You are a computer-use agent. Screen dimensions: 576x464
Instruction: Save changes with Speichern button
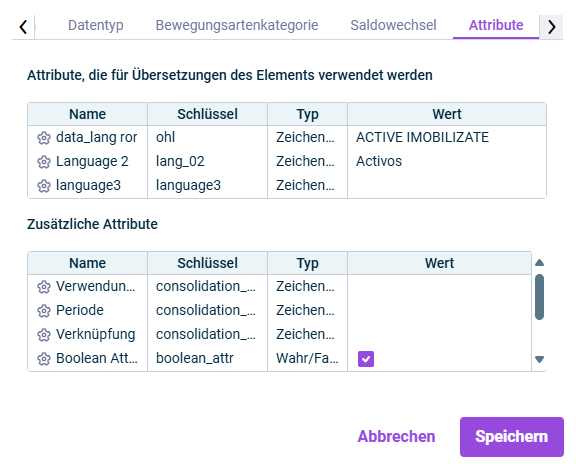click(x=512, y=436)
